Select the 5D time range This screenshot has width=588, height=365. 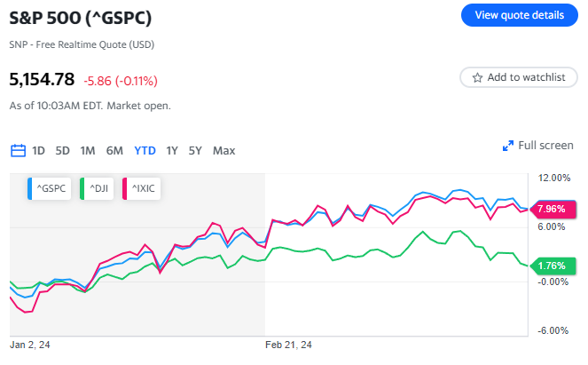pos(62,150)
